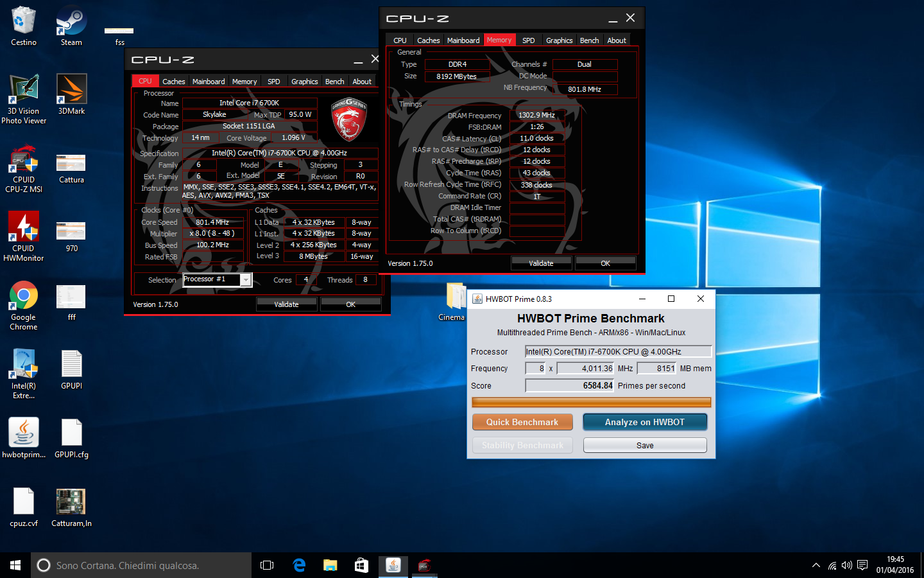Image resolution: width=924 pixels, height=578 pixels.
Task: Click OK in the left CPU-Z window
Action: tap(351, 304)
